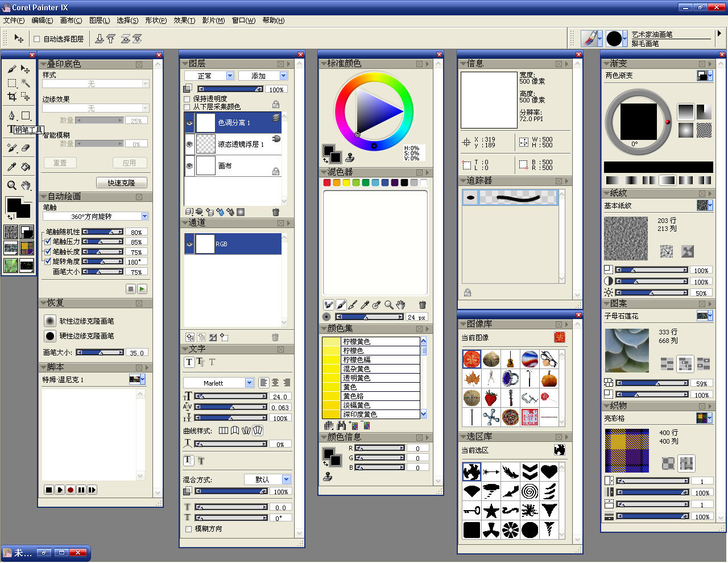Select the left-align text icon in 文字 panel
This screenshot has height=563, width=728.
pyautogui.click(x=264, y=383)
